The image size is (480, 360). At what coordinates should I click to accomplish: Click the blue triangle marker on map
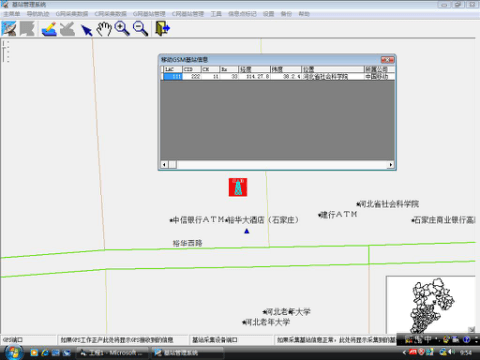(x=247, y=231)
